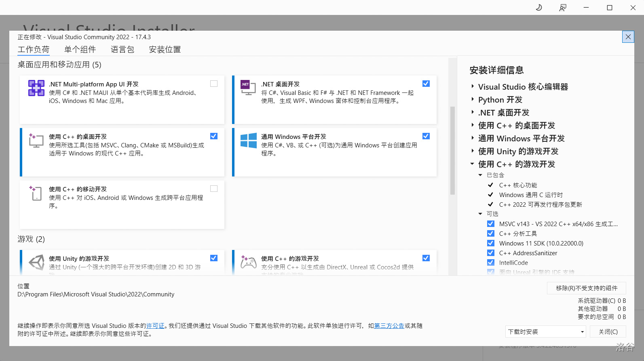The height and width of the screenshot is (361, 644).
Task: Switch to the 单个组件 tab
Action: pyautogui.click(x=80, y=49)
